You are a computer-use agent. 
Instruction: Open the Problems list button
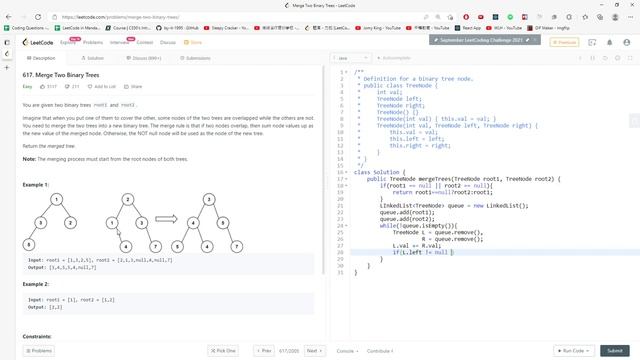click(39, 351)
